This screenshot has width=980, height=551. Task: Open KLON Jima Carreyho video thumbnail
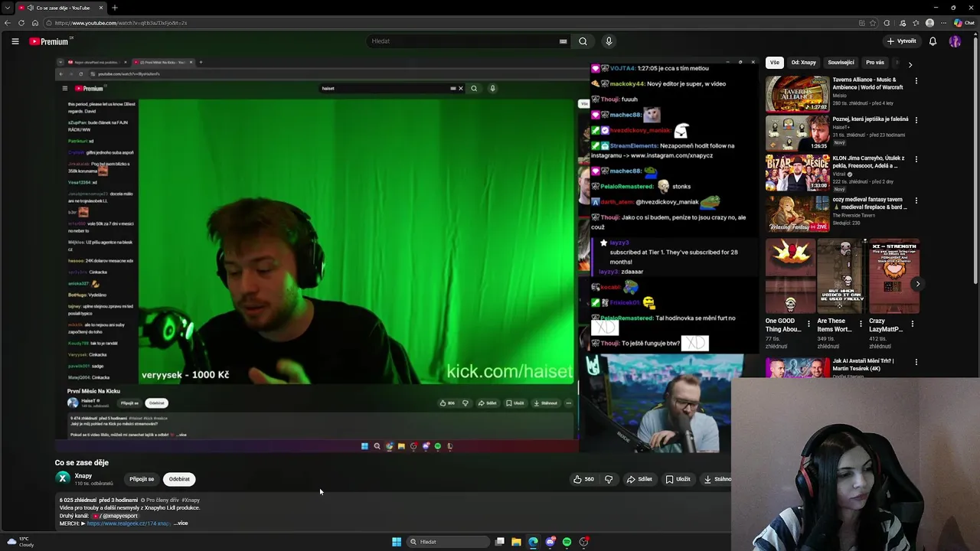(x=797, y=174)
